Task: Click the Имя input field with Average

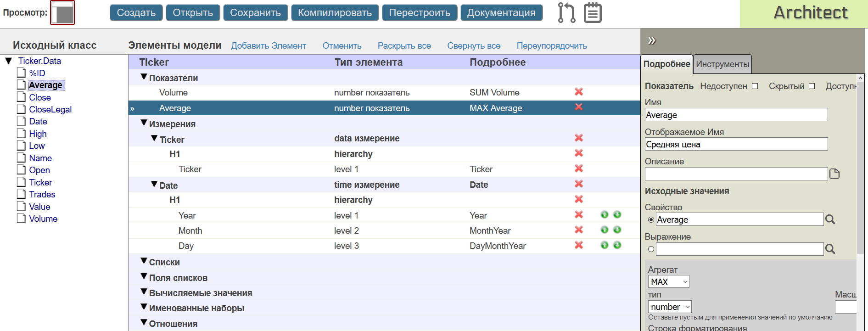Action: (x=736, y=115)
